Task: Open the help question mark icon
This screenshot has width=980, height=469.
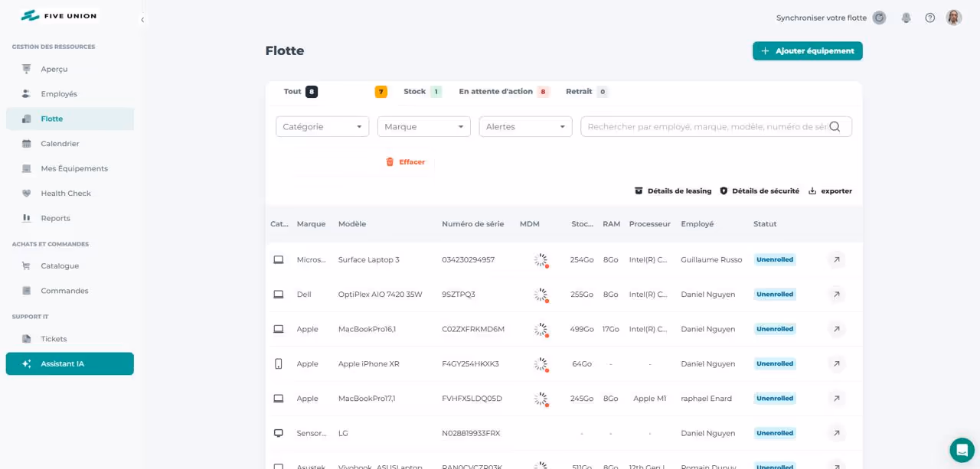Action: tap(930, 18)
